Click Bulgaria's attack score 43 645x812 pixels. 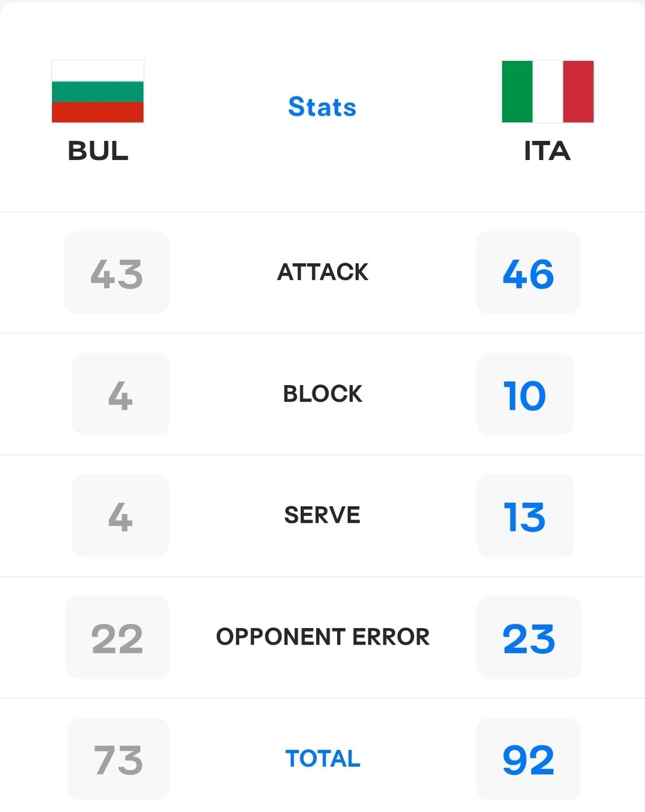pos(117,273)
